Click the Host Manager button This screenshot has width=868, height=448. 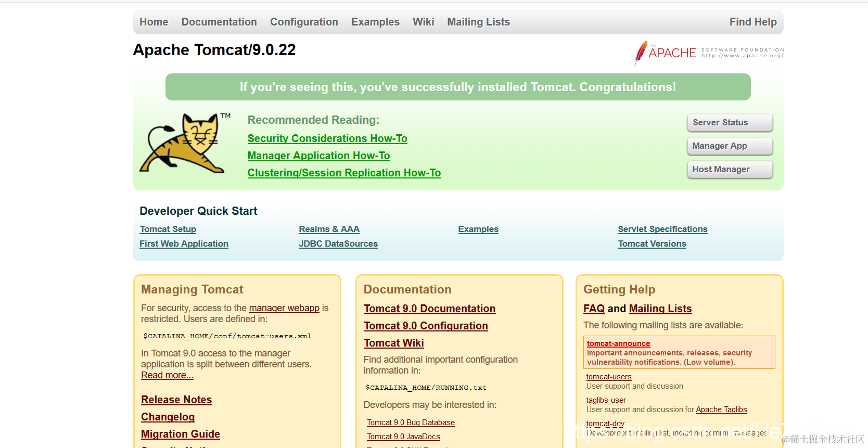(x=730, y=170)
